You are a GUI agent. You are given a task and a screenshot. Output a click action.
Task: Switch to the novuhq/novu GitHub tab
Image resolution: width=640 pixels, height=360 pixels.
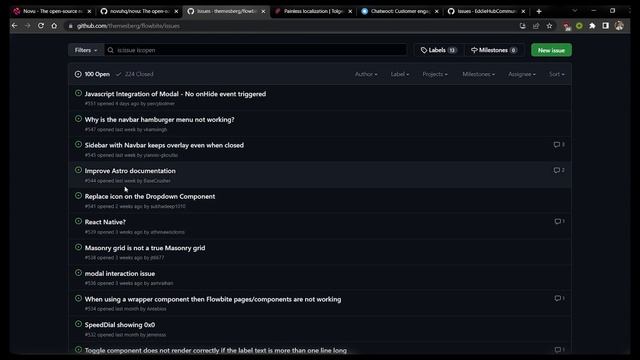tap(139, 11)
